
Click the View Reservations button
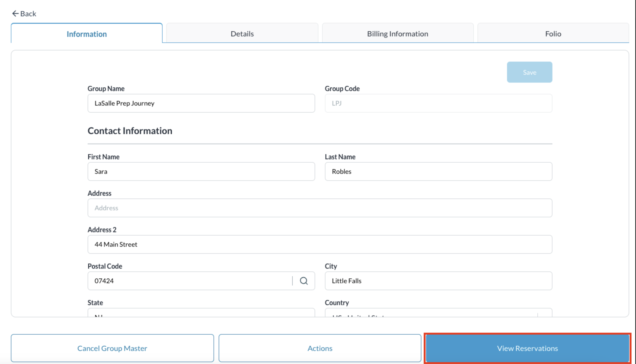527,348
